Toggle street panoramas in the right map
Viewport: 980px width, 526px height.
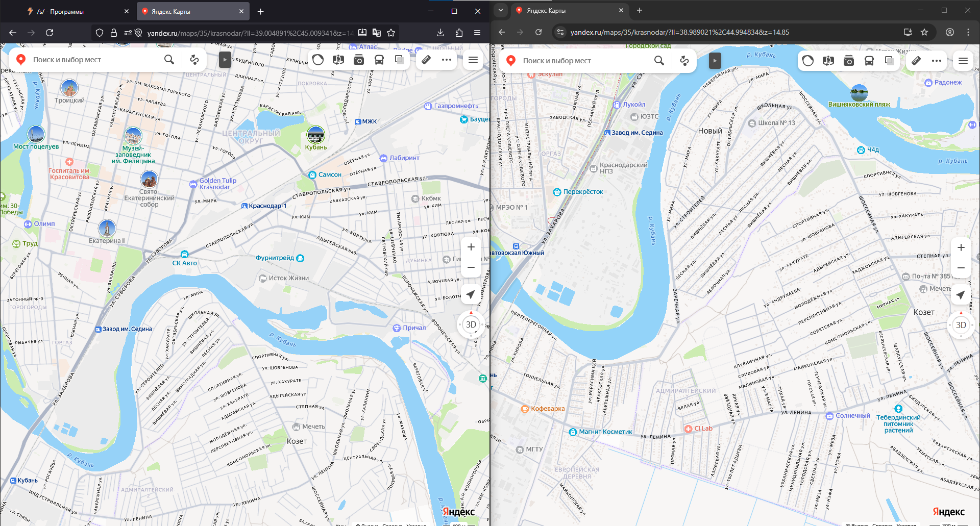[849, 61]
